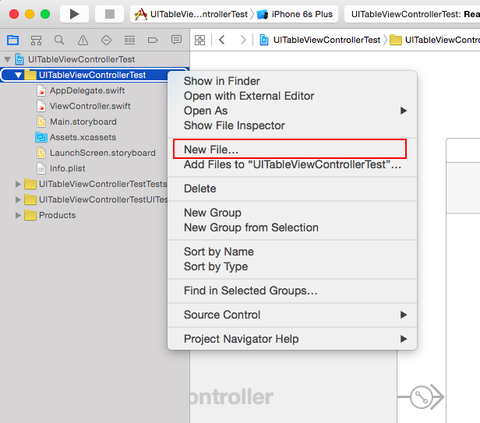
Task: Open the Open As submenu
Action: (x=292, y=111)
